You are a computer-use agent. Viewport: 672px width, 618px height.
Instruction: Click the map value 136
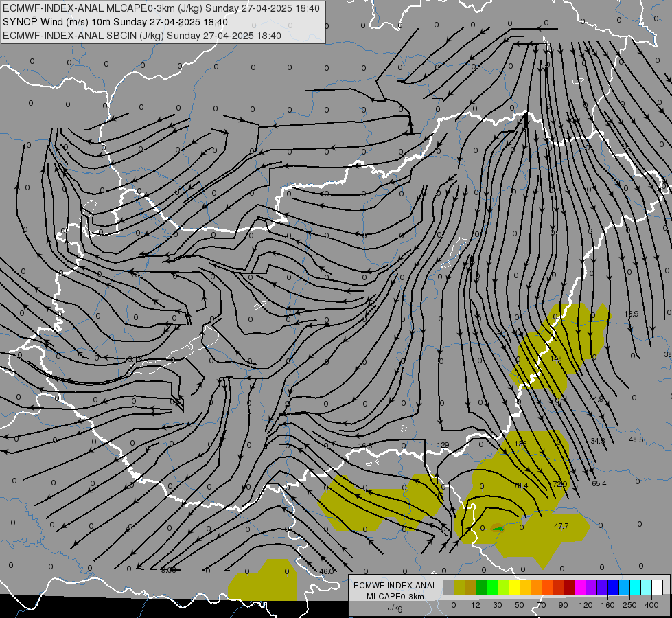520,444
